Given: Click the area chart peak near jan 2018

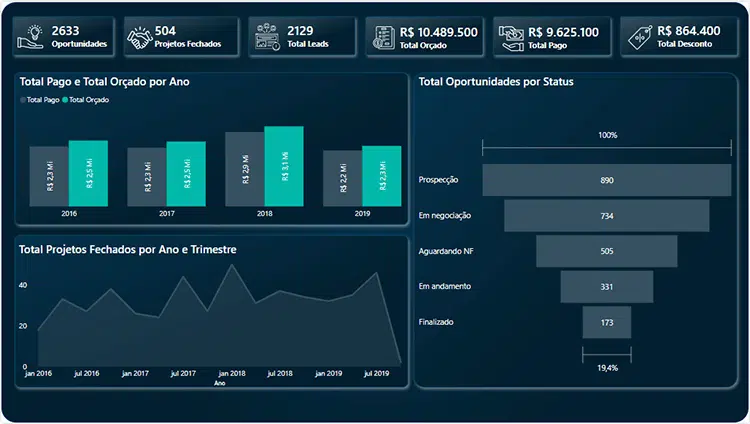Looking at the screenshot, I should click(232, 266).
